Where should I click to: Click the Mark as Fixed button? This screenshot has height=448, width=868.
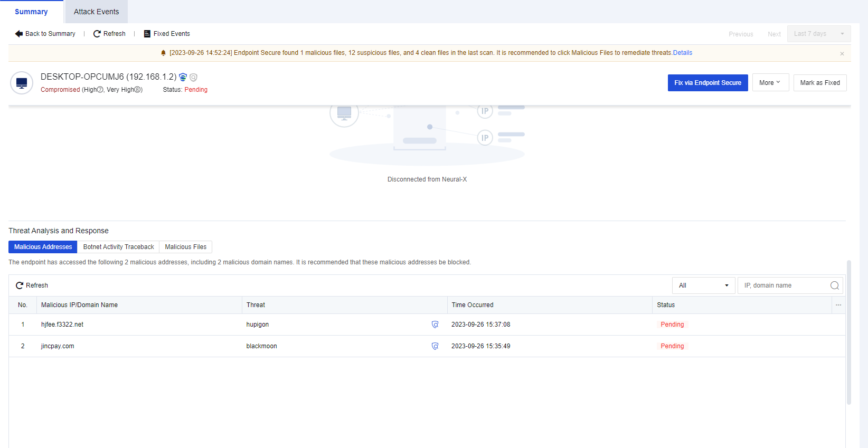(819, 83)
